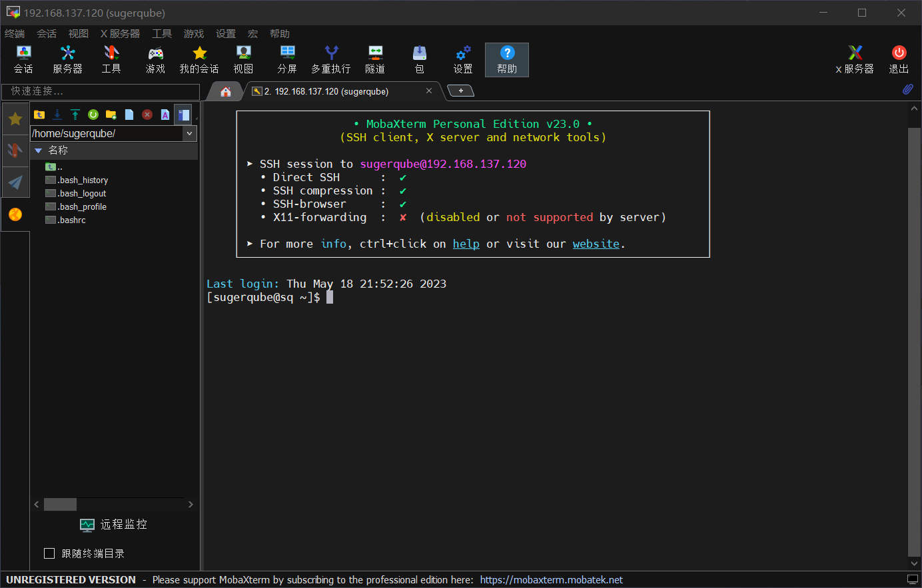
Task: Click the SFTP download arrow icon
Action: pos(57,115)
